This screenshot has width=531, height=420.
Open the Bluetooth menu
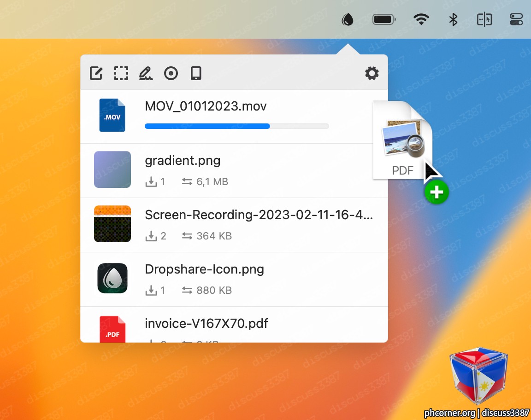(453, 19)
